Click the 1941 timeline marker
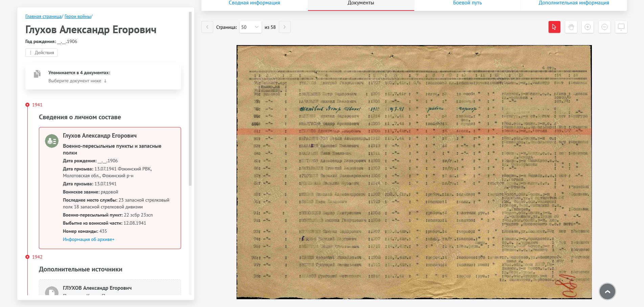Screen dimensions: 644x307 tap(27, 105)
